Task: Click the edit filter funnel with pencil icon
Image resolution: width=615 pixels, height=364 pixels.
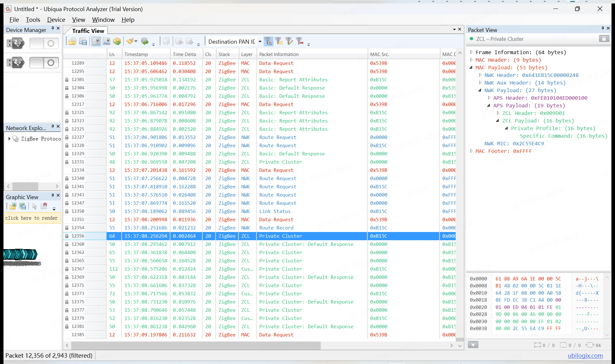Action: tap(289, 41)
